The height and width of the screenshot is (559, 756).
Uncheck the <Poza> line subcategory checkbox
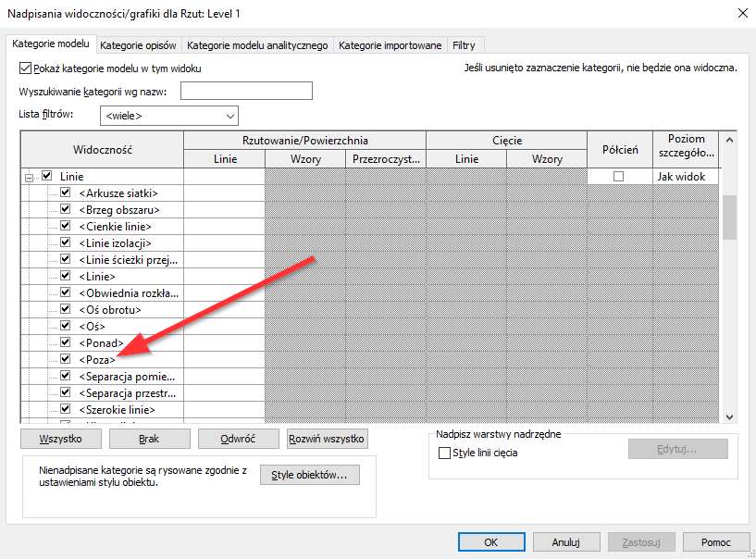66,360
